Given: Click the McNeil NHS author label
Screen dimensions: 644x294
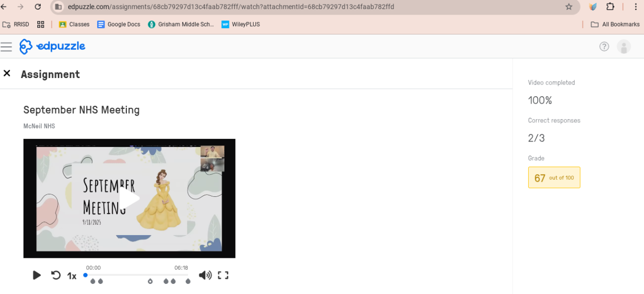Looking at the screenshot, I should (x=39, y=126).
